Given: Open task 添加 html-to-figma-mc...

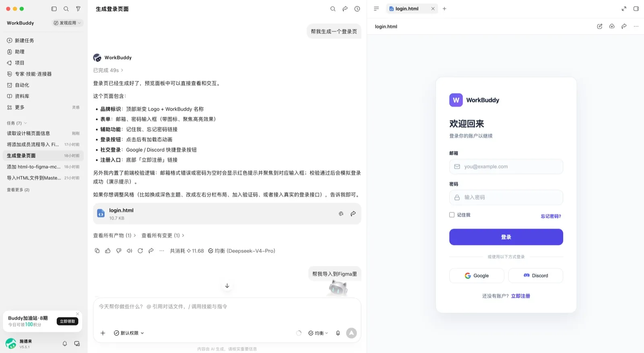Looking at the screenshot, I should coord(43,167).
